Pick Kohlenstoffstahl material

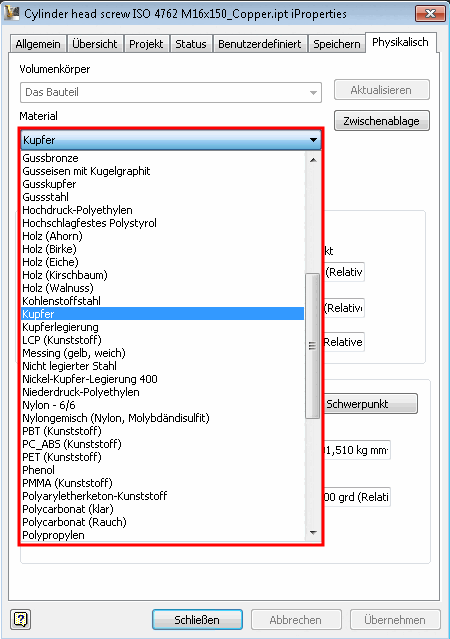(x=163, y=301)
